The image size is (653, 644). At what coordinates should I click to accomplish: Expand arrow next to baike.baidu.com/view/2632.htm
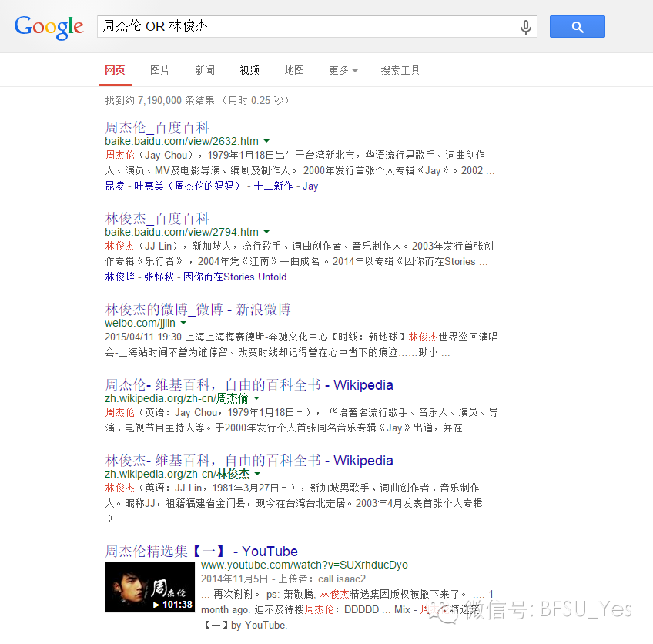(266, 141)
